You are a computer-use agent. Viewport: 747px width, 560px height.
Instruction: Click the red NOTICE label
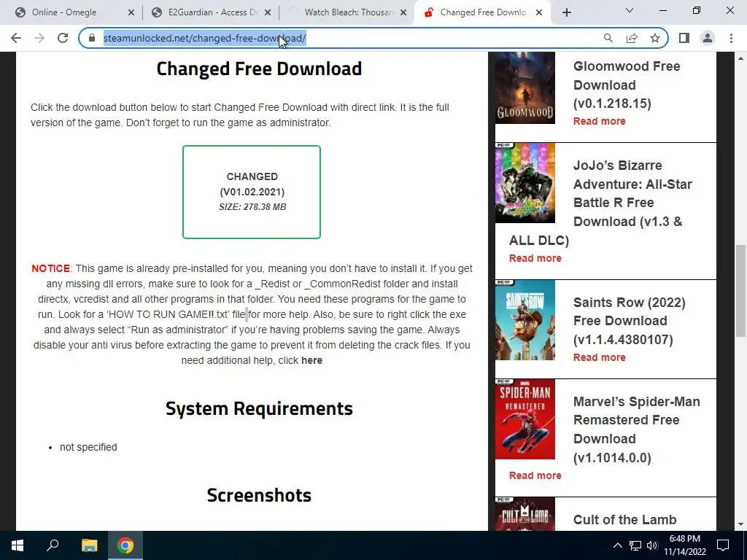(x=50, y=268)
